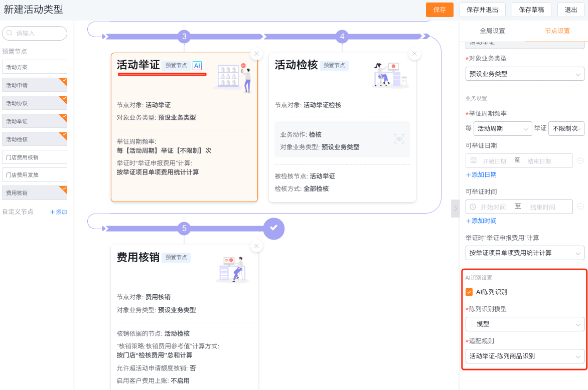The width and height of the screenshot is (588, 390).
Task: Click the orange 保存 button
Action: click(x=439, y=10)
